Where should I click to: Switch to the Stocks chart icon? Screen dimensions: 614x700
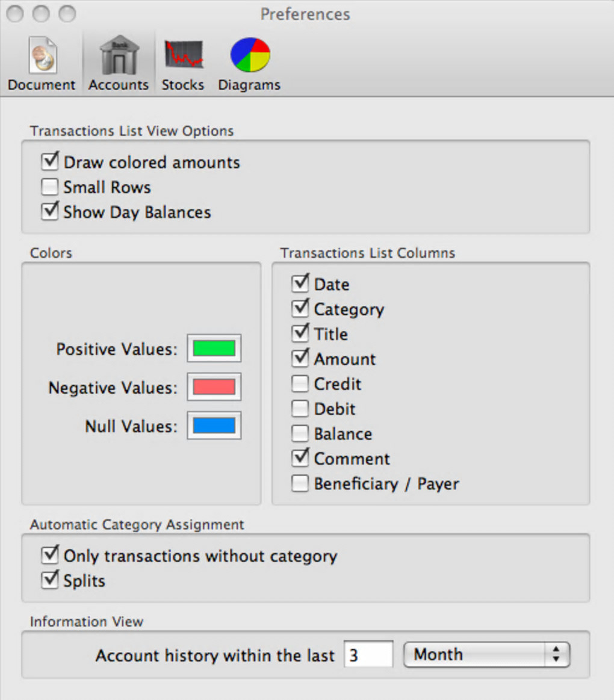[183, 56]
